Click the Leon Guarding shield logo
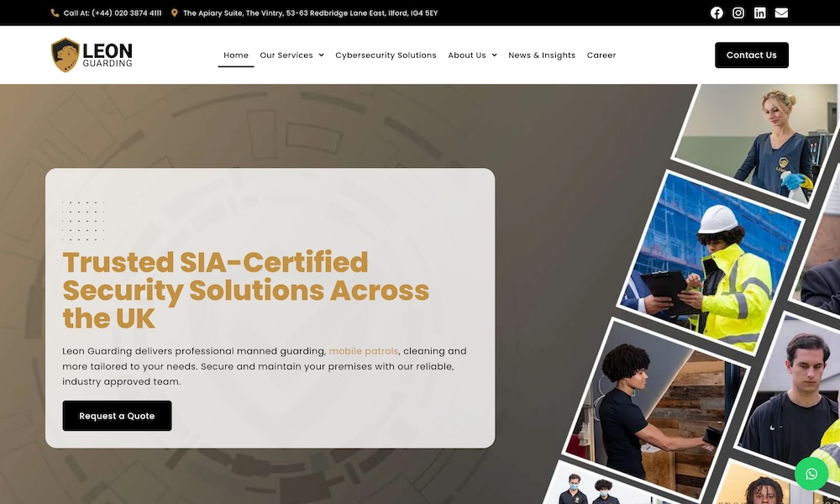The image size is (840, 504). click(66, 55)
